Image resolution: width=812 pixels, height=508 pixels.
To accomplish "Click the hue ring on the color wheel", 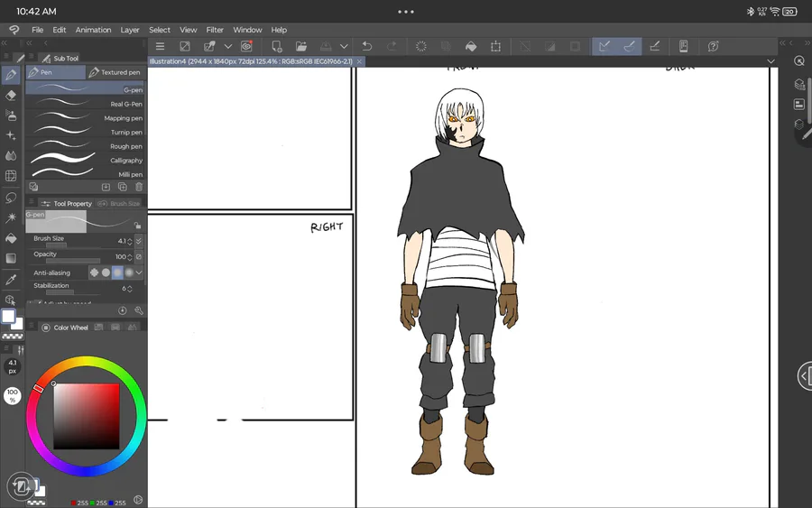I will click(x=86, y=362).
